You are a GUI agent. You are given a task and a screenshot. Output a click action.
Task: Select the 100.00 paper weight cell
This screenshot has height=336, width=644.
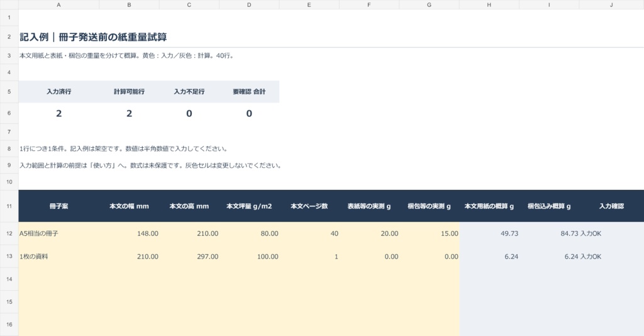pos(249,256)
